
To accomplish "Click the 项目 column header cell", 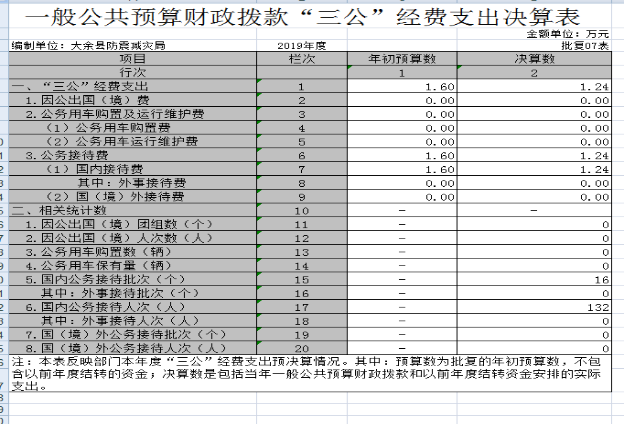I will click(133, 60).
